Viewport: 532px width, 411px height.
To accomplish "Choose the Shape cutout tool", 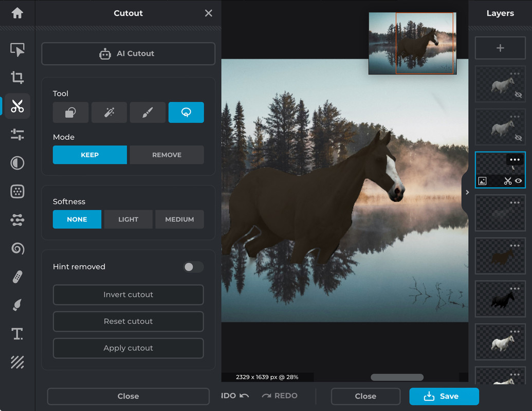I will [70, 112].
